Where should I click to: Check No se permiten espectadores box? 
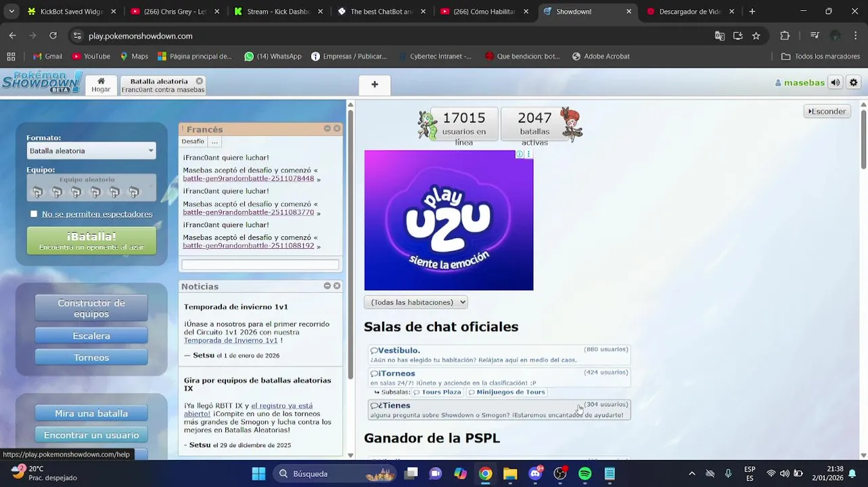point(34,214)
